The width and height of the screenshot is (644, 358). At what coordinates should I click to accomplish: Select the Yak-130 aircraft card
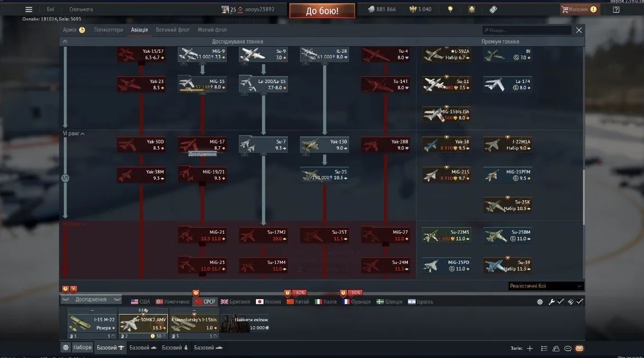point(324,145)
